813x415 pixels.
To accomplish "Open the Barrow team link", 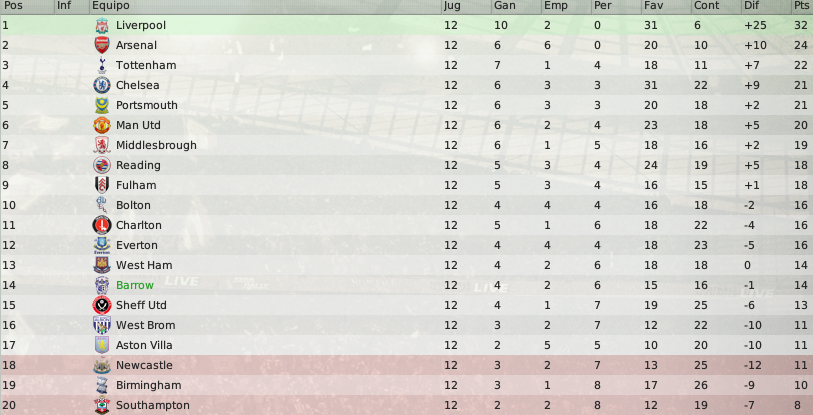I will point(135,285).
